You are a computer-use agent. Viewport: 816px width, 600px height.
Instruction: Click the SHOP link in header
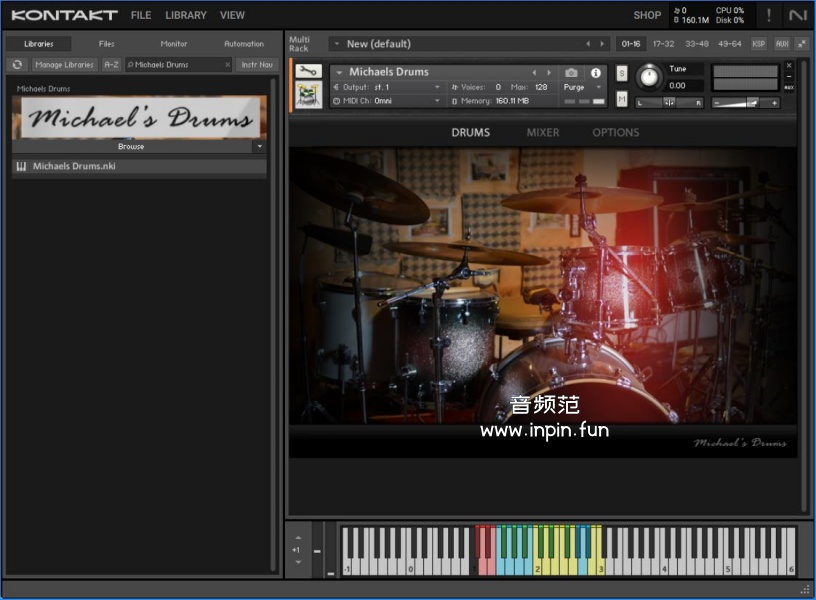(x=647, y=16)
